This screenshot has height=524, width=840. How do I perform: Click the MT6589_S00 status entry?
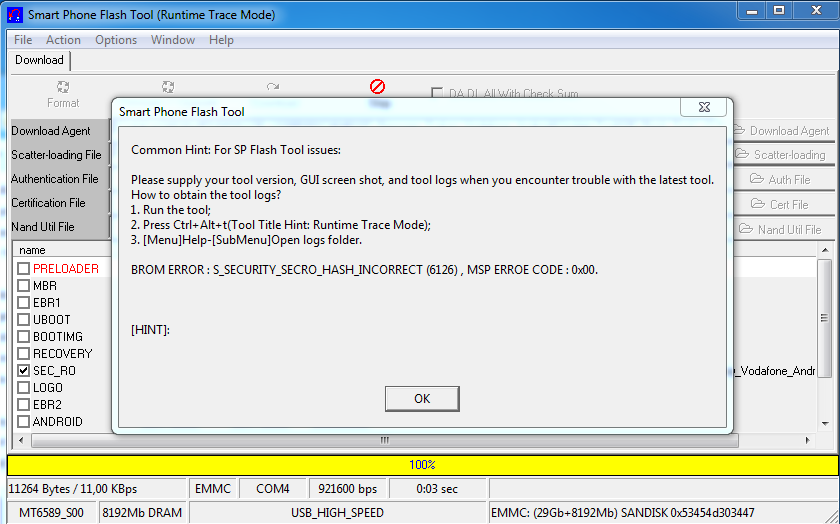click(x=51, y=513)
